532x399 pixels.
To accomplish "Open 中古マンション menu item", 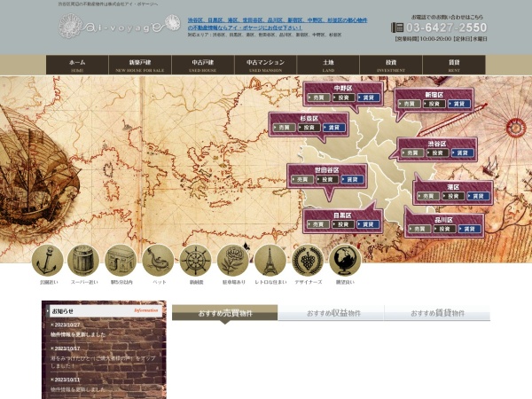I will (265, 65).
